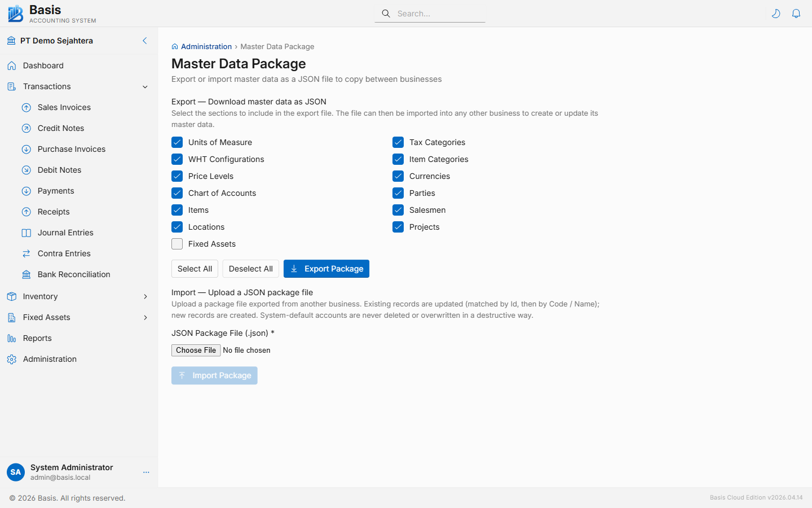
Task: Click the Inventory box icon
Action: click(x=12, y=296)
